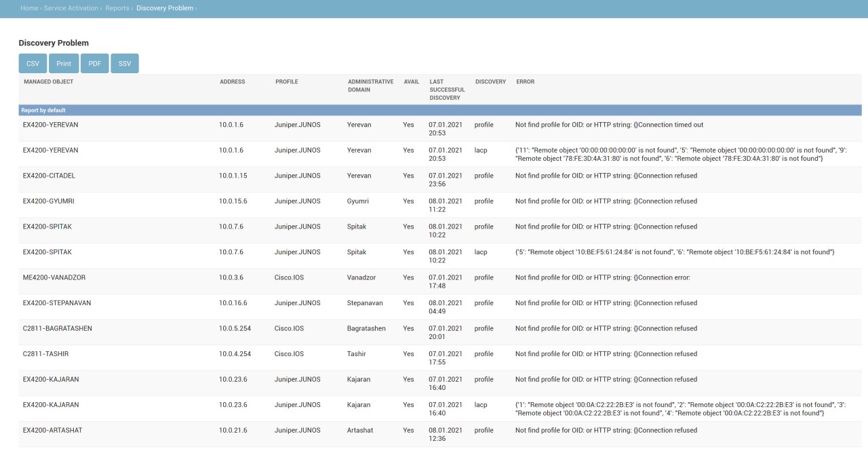Click Administrative Domain column header

[370, 85]
